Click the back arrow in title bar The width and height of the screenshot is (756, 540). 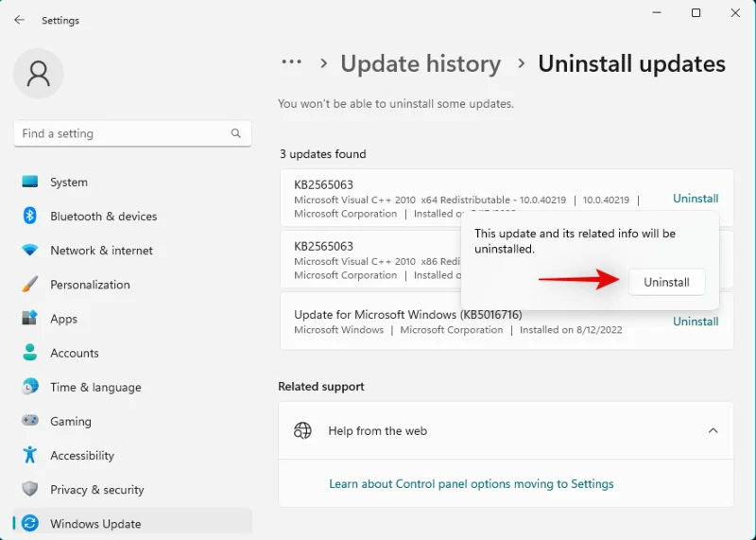(19, 20)
